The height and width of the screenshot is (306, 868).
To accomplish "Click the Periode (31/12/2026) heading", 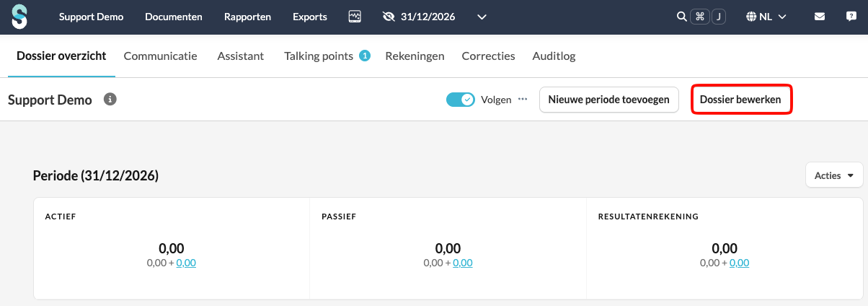I will pyautogui.click(x=96, y=175).
